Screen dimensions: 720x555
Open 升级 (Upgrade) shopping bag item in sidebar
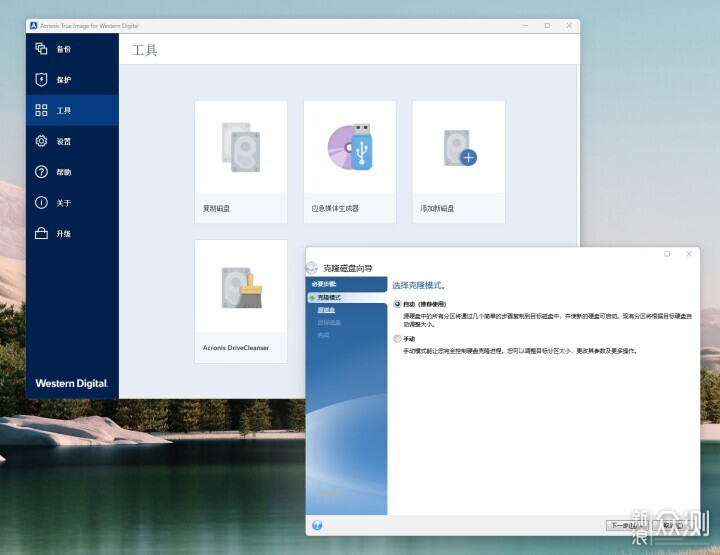tap(72, 233)
